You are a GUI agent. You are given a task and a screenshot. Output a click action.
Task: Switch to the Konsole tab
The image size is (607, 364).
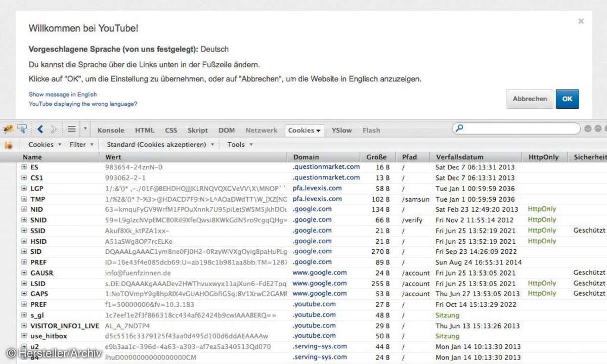(x=111, y=130)
